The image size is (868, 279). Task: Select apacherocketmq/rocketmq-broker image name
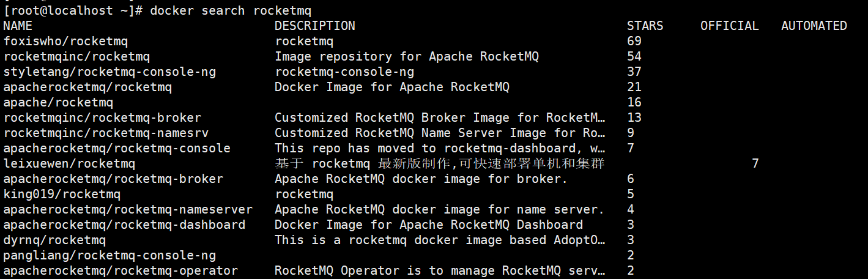(113, 179)
